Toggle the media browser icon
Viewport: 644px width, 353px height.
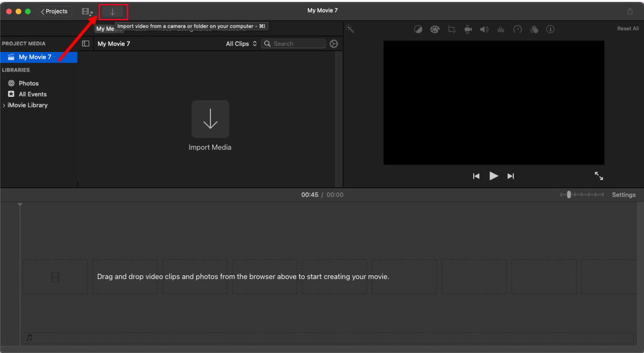[x=87, y=11]
